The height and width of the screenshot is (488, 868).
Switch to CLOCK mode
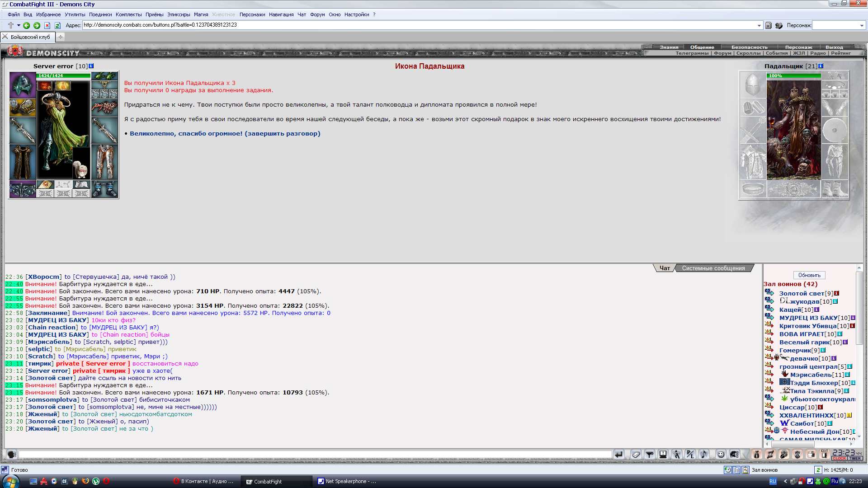pos(839,458)
